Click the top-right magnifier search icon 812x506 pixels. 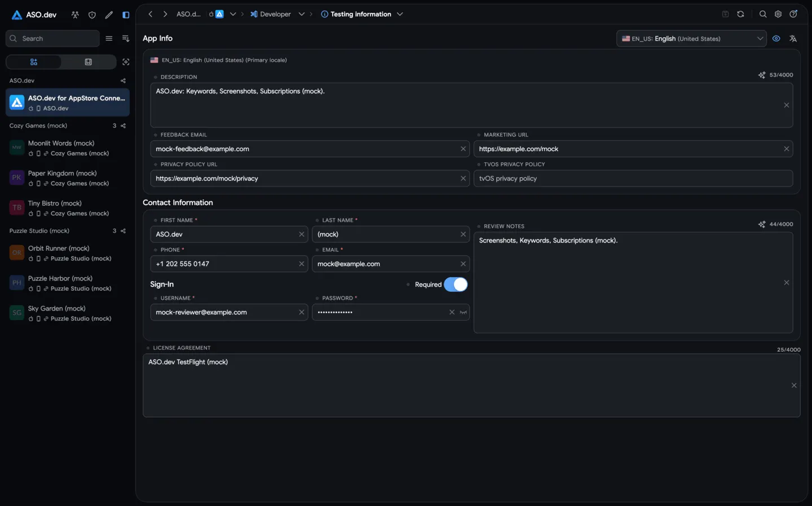(x=763, y=14)
